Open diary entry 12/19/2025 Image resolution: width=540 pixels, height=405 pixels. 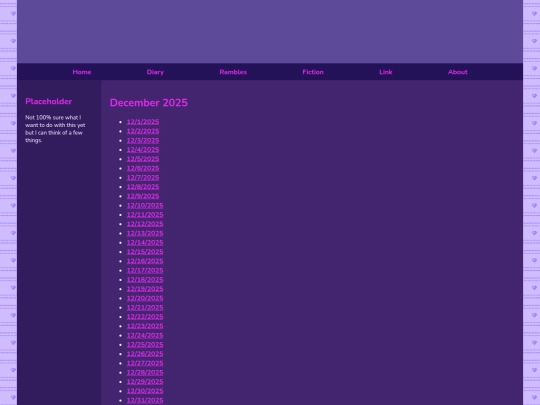(145, 289)
